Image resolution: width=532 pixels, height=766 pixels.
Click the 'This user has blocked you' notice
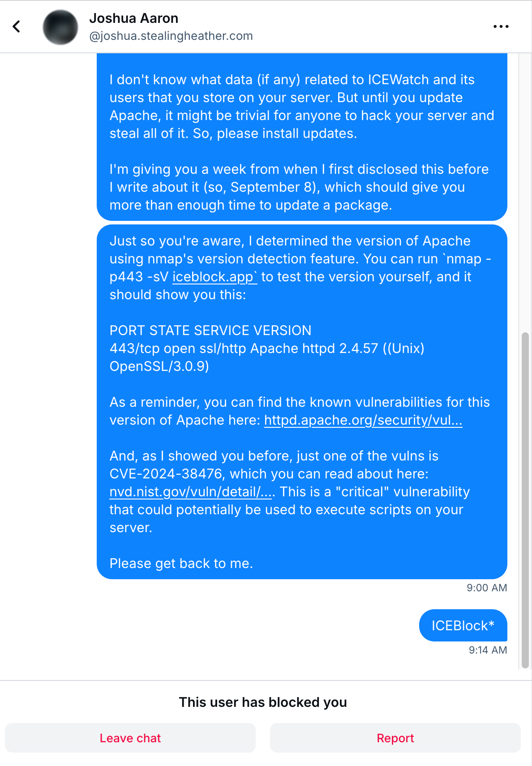tap(263, 702)
